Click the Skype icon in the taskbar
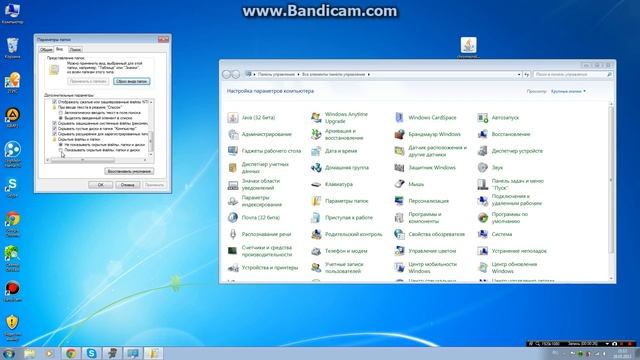The height and width of the screenshot is (360, 640). tap(91, 353)
